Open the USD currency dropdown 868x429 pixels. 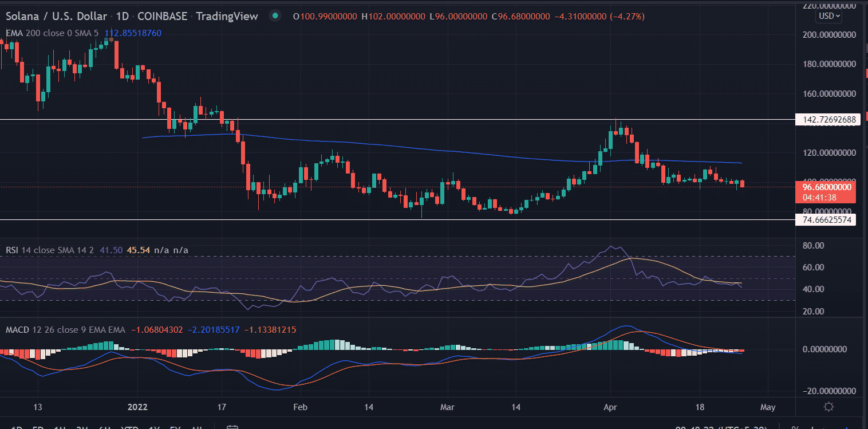coord(830,16)
